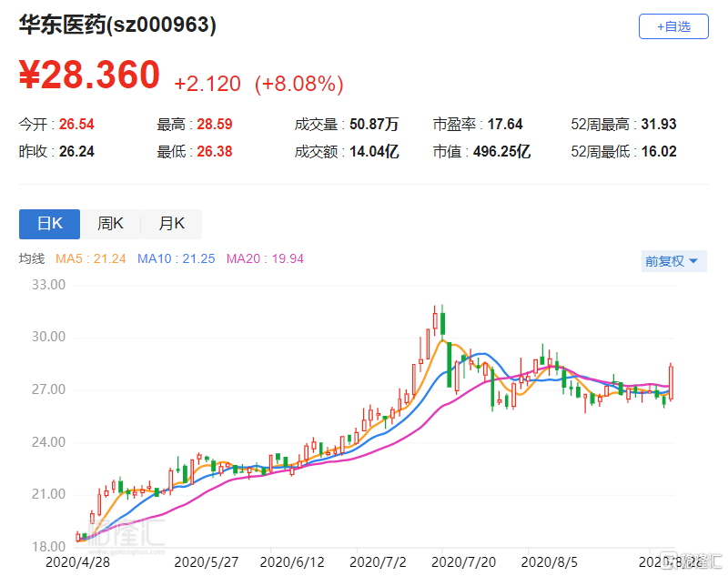
Task: Click the latest red candlestick on chart
Action: [x=671, y=382]
